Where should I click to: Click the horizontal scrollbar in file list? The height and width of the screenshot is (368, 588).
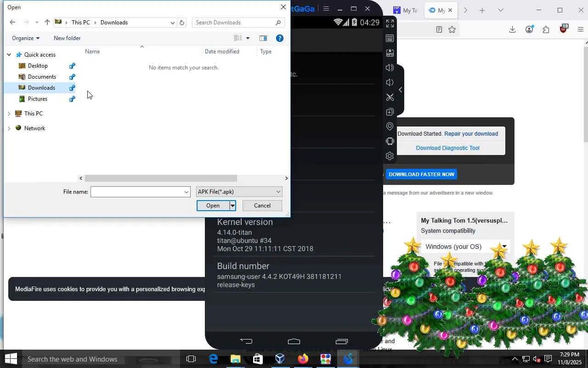click(x=161, y=178)
